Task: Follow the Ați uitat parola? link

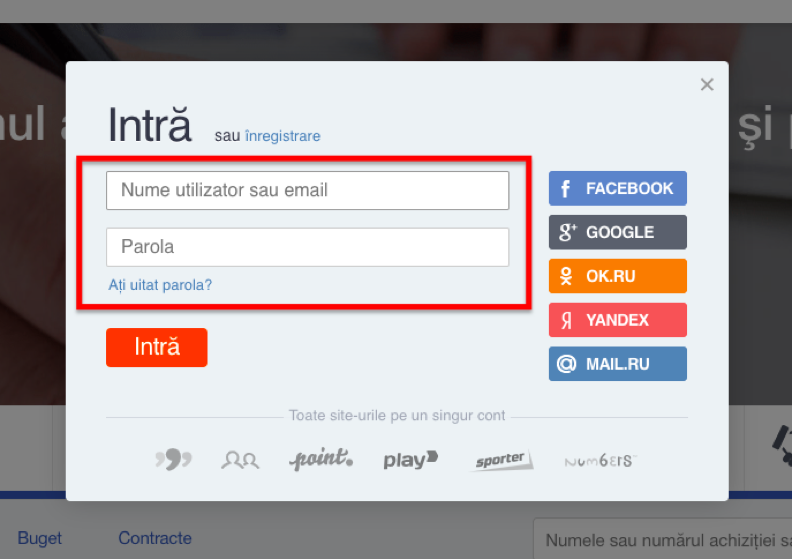Action: (160, 285)
